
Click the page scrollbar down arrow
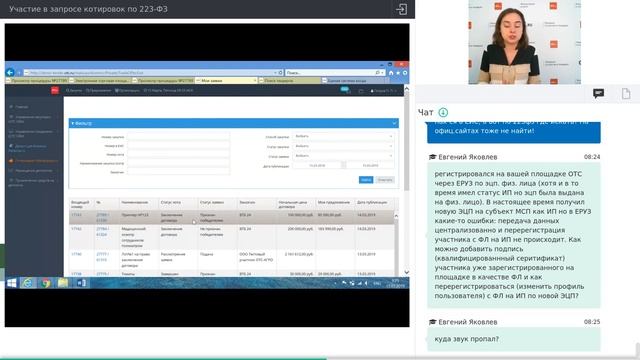click(407, 272)
